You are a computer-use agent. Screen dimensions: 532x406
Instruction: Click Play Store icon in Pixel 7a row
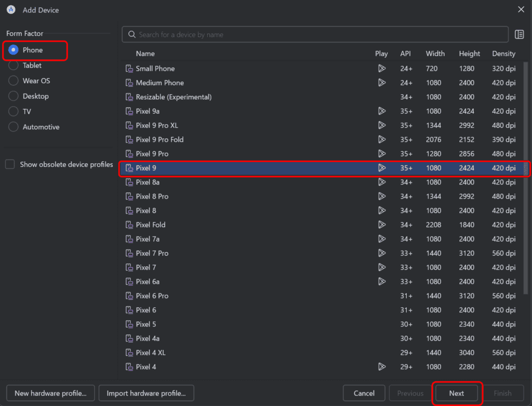point(382,239)
